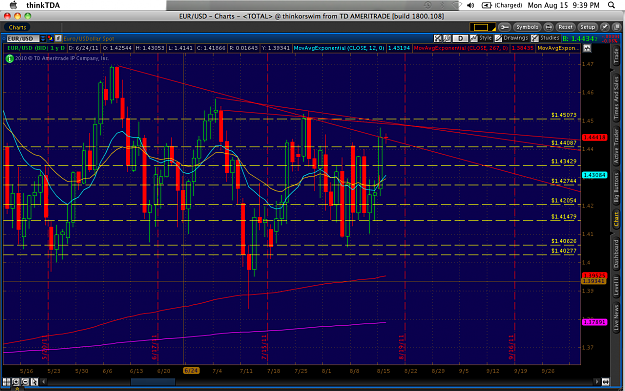Open the Level II side tab

[616, 287]
